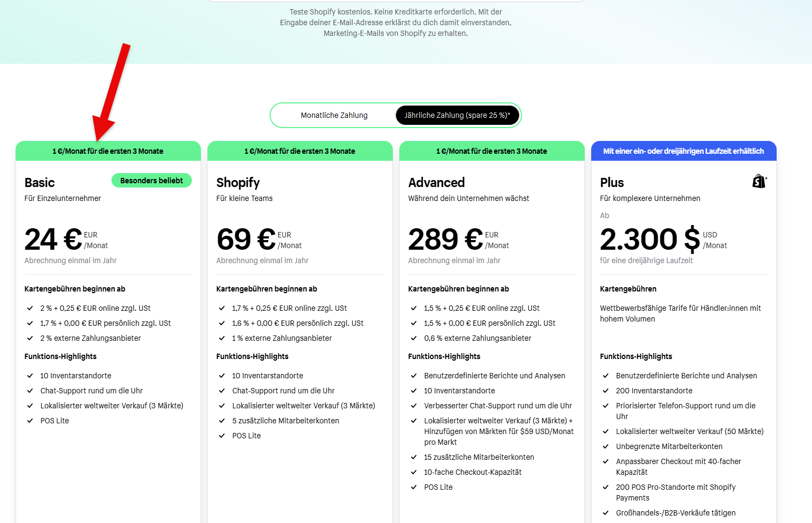This screenshot has height=523, width=812.
Task: Click '1 % externe Zahlungsanbieter' line
Action: pos(282,338)
